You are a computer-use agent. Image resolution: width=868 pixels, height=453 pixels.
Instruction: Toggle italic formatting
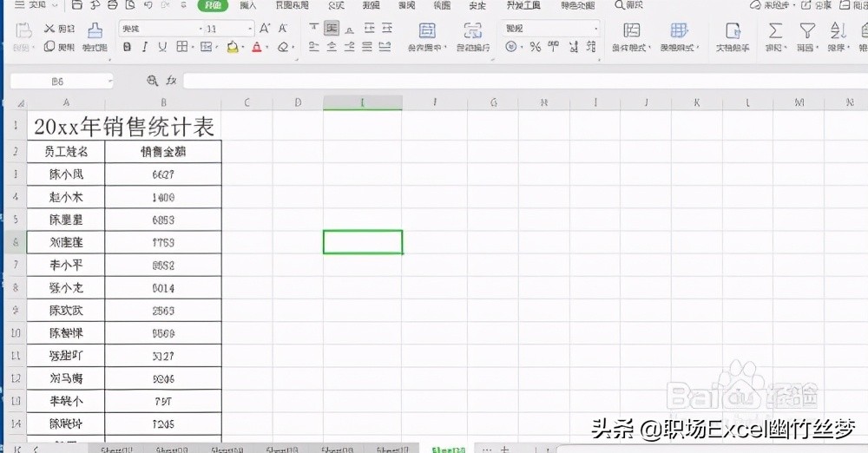click(145, 47)
